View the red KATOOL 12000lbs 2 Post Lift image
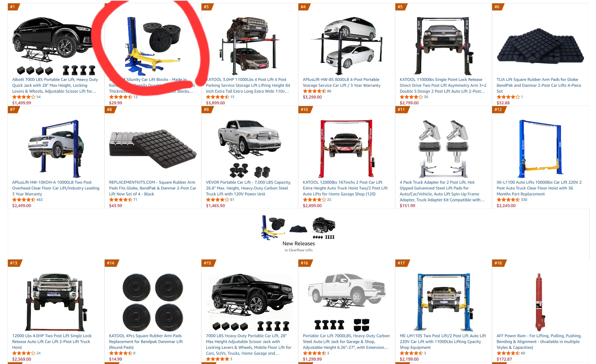The width and height of the screenshot is (596, 364). [346, 148]
